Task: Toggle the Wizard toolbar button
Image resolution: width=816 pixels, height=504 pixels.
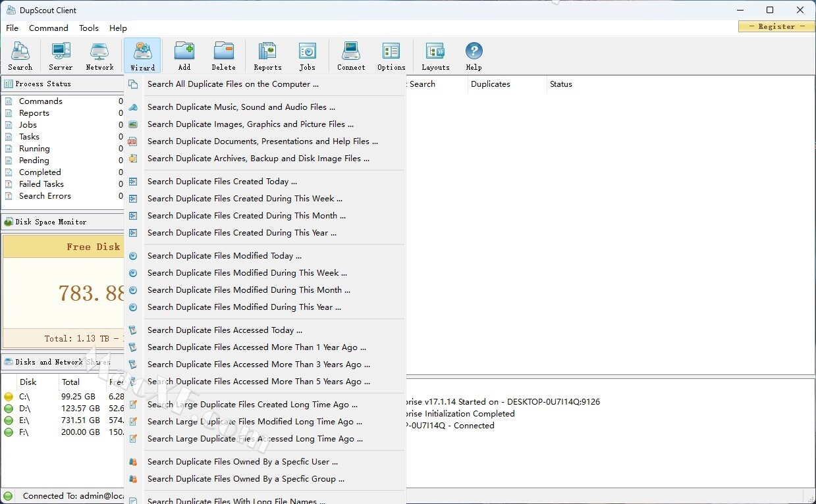Action: [x=142, y=56]
